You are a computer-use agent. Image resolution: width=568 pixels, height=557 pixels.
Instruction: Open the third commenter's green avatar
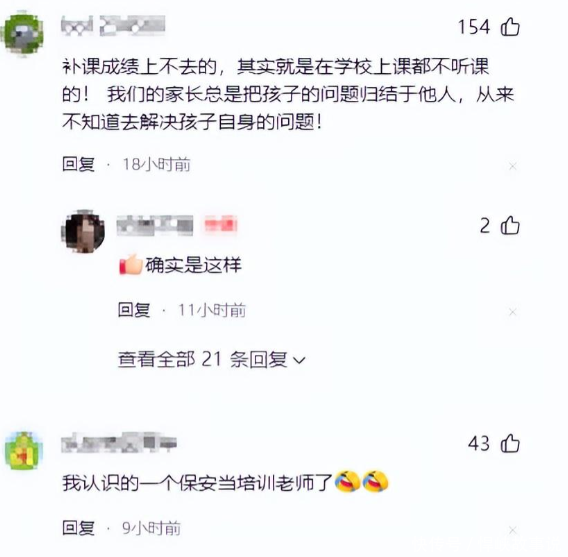tap(24, 450)
